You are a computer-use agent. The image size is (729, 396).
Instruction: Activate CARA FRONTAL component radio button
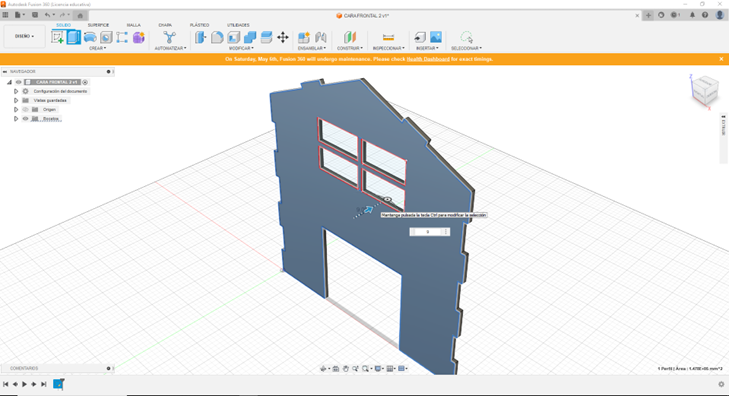click(85, 82)
